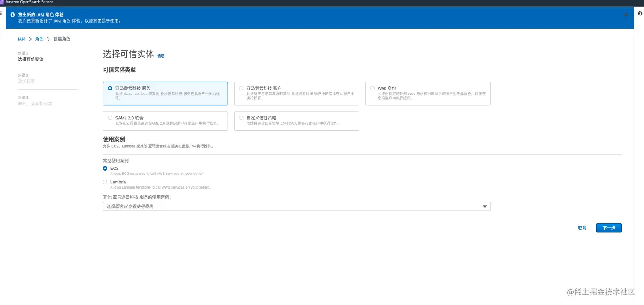
Task: Click the 使用案例 section heading
Action: [x=114, y=139]
